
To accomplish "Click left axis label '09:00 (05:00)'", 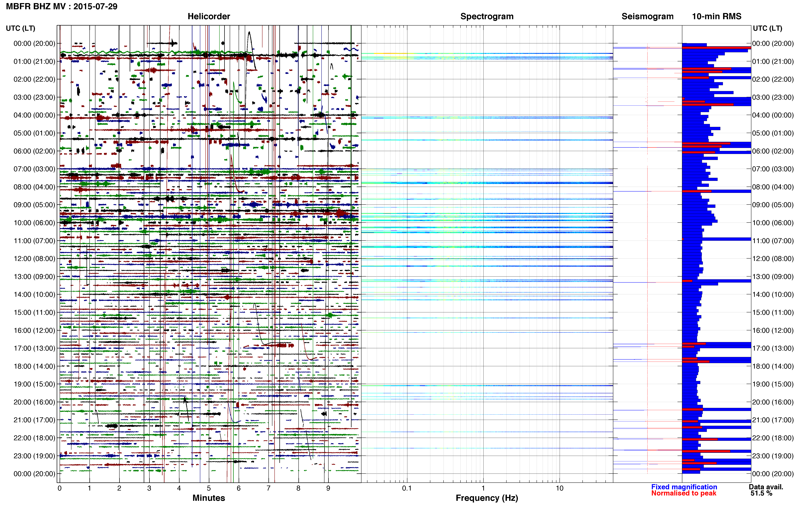I will click(x=34, y=205).
